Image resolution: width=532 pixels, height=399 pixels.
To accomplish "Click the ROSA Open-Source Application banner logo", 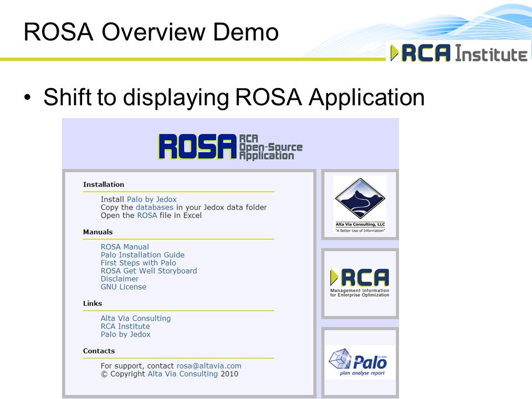I will (231, 146).
